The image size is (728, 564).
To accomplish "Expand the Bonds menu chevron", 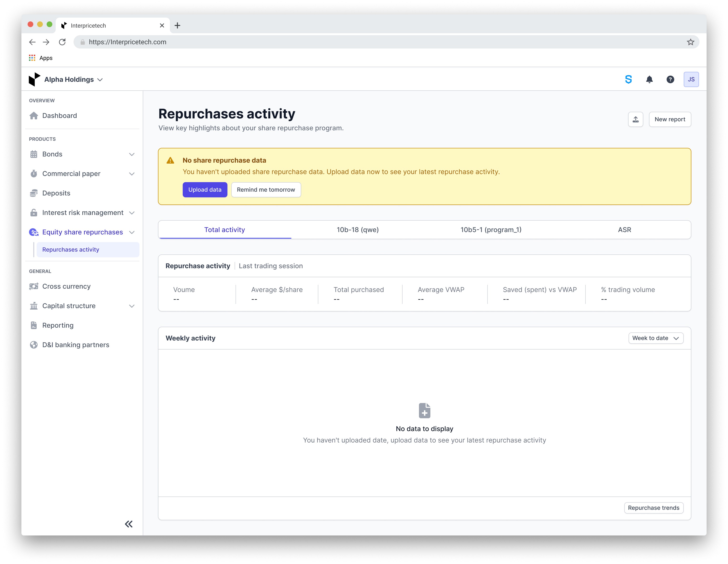I will coord(132,154).
